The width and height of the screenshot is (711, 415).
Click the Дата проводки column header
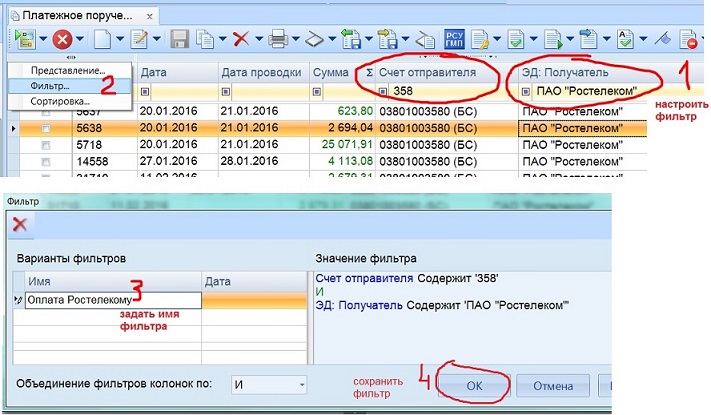click(263, 73)
